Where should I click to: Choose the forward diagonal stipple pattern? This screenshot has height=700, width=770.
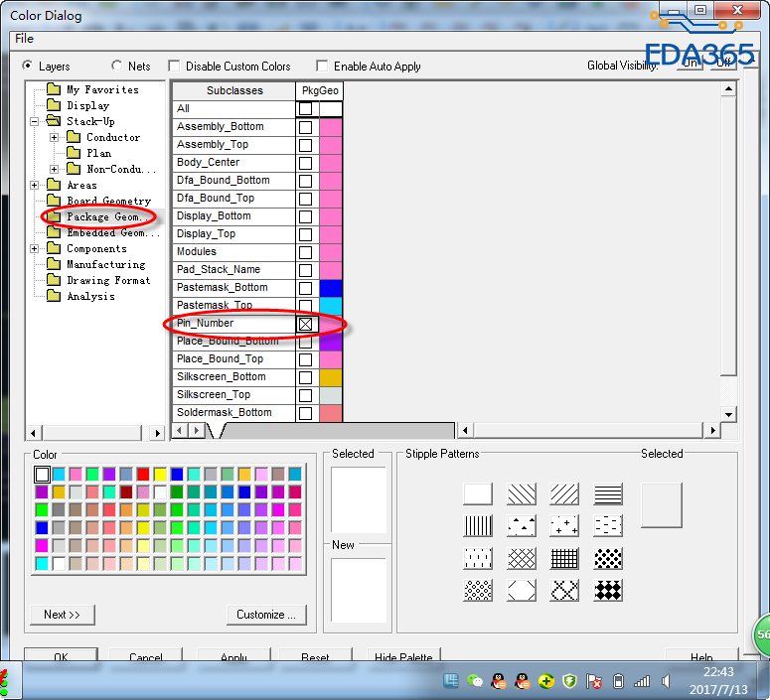(564, 493)
